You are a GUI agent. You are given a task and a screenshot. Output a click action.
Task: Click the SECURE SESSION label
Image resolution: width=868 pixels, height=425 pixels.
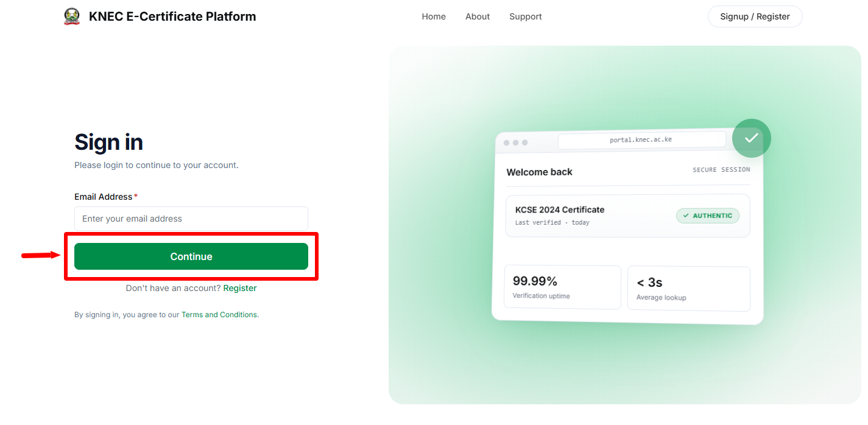721,170
